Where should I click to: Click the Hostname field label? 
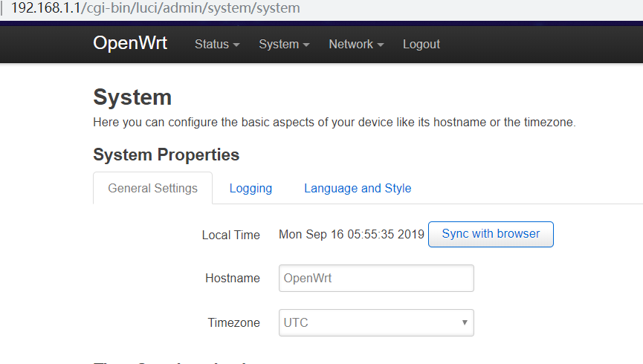coord(233,279)
